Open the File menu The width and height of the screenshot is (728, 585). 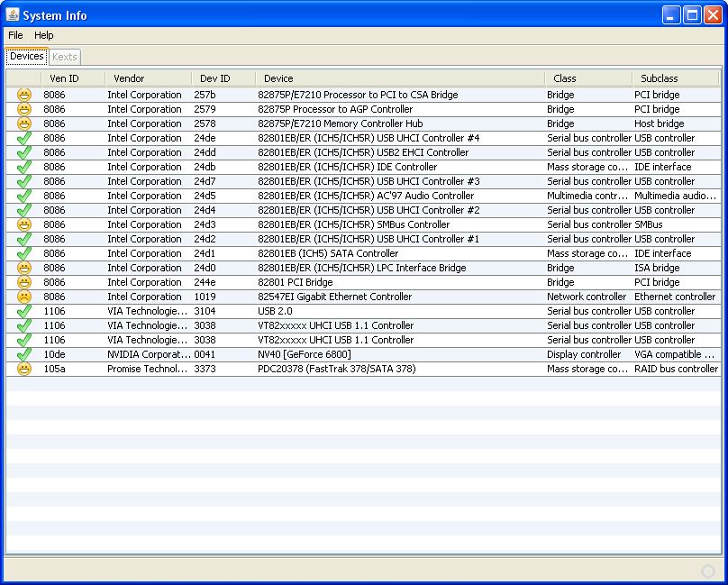coord(15,35)
